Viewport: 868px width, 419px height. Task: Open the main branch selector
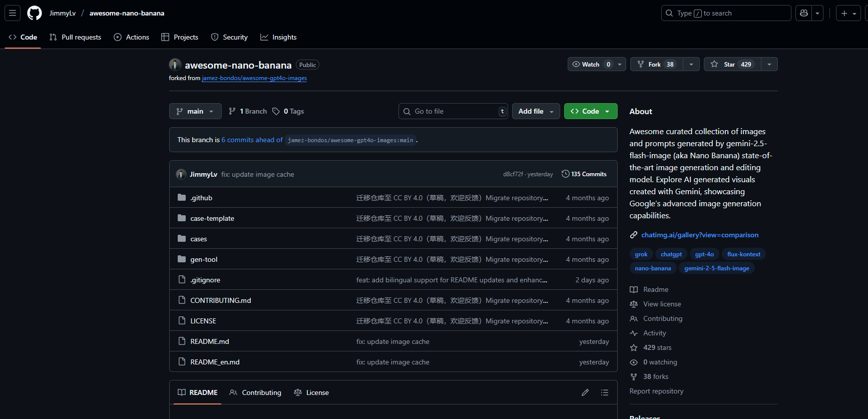[x=195, y=111]
